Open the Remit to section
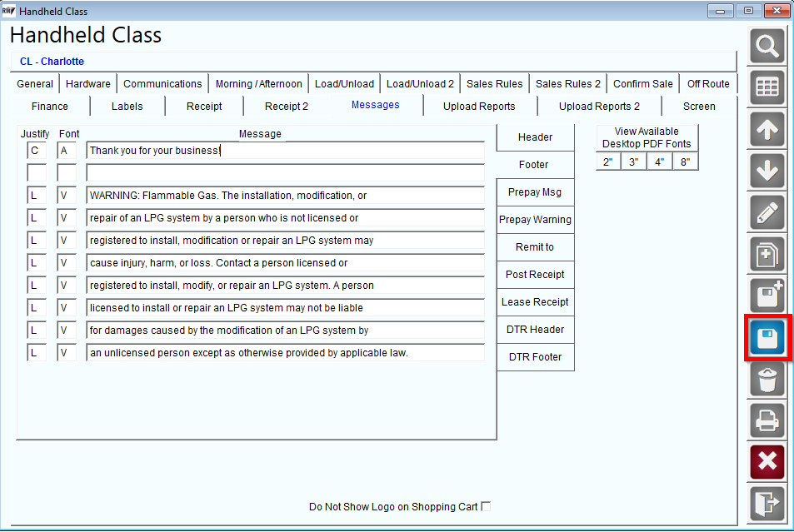The height and width of the screenshot is (532, 794). [535, 247]
